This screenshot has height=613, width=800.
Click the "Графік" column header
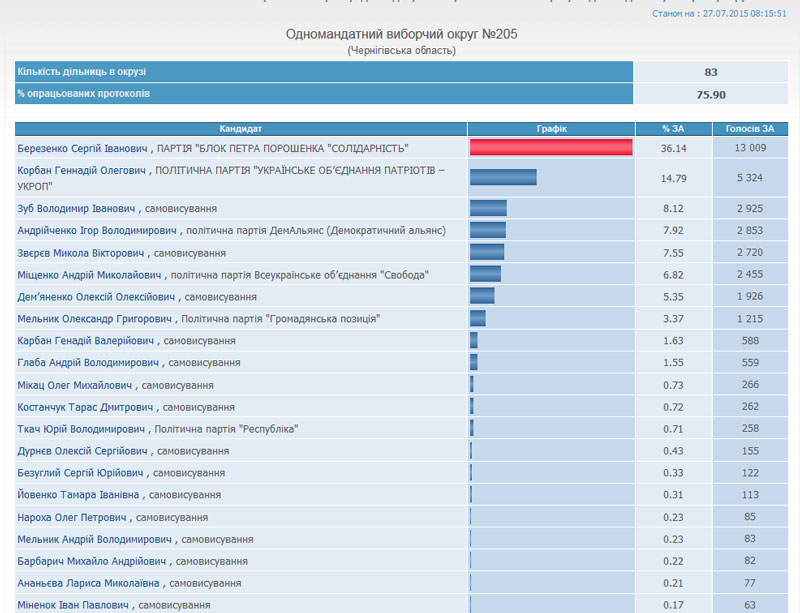click(551, 129)
